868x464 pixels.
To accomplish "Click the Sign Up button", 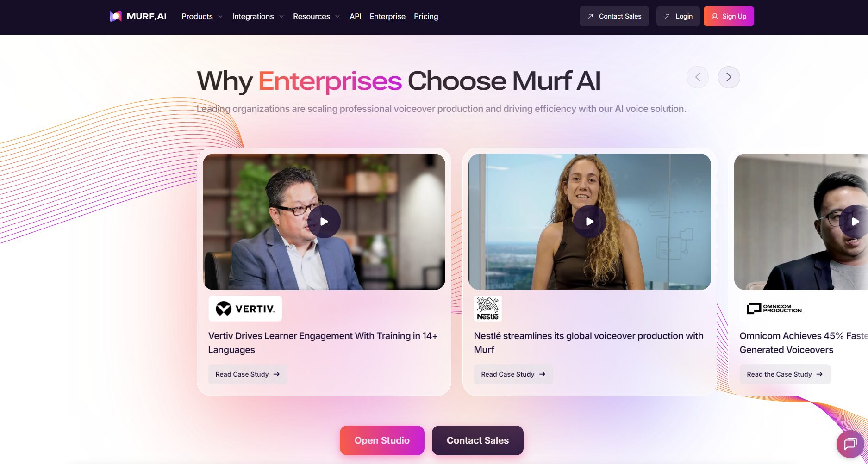I will click(729, 16).
